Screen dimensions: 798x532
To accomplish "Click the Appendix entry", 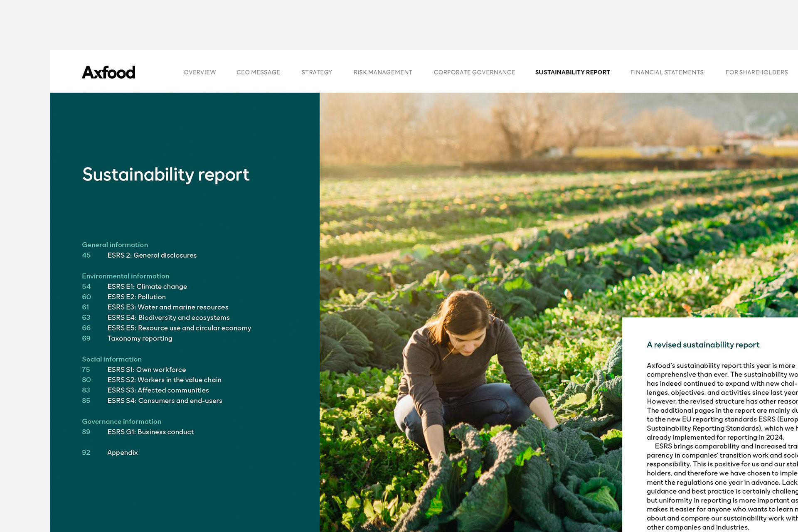I will tap(122, 453).
